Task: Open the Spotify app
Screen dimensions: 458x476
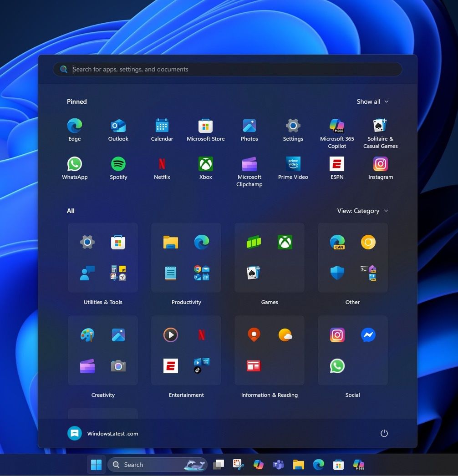Action: pos(118,164)
